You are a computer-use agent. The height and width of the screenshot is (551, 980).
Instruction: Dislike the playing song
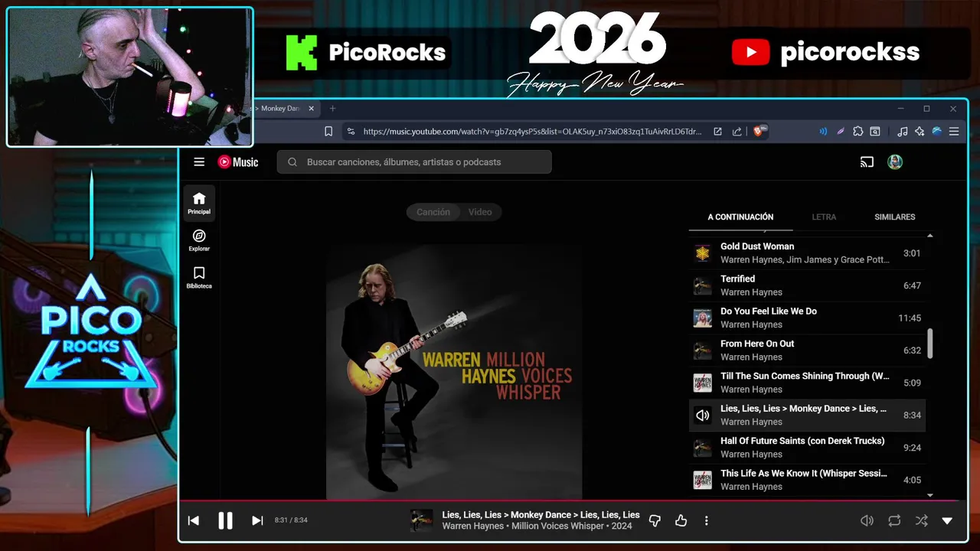coord(655,520)
